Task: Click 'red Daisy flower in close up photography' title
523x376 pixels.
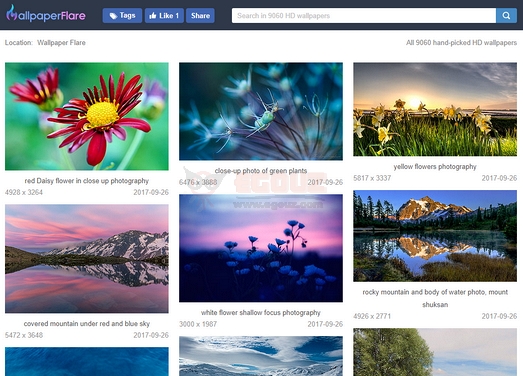Action: click(x=87, y=181)
